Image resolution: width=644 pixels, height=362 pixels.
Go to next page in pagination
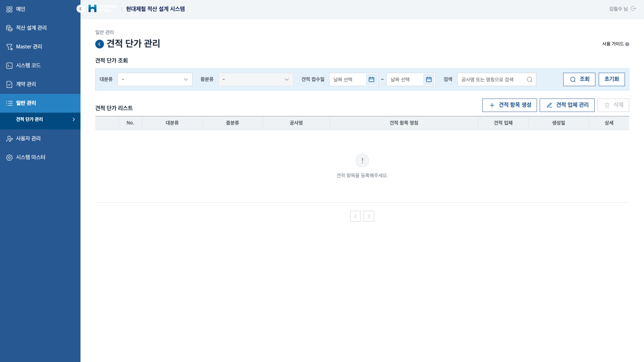click(369, 216)
